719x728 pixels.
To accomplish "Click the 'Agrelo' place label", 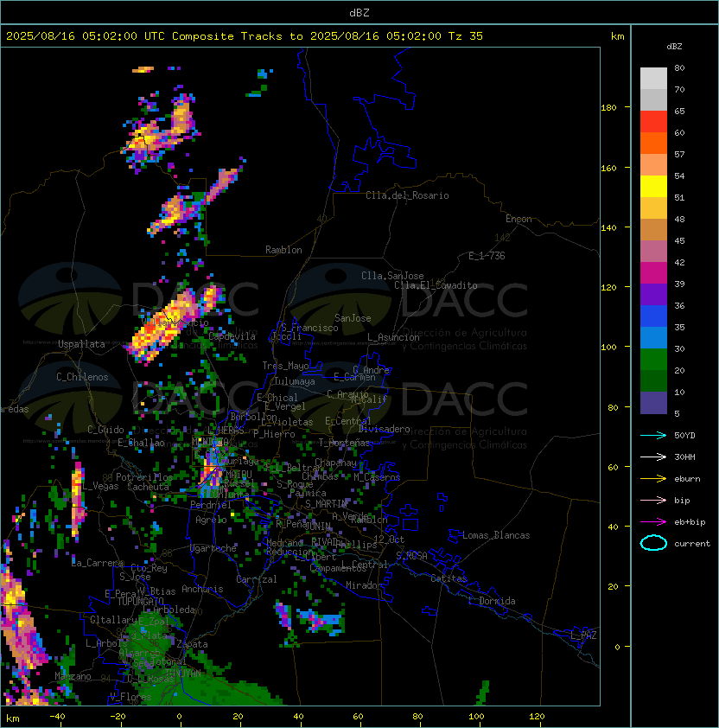I will pos(211,520).
